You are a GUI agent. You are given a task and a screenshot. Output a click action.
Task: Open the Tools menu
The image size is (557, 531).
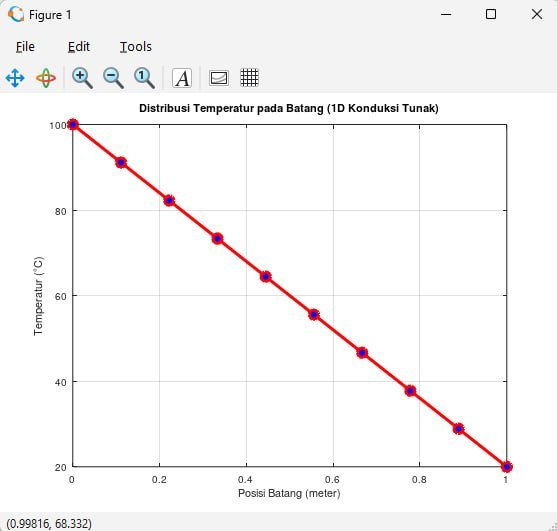pos(136,47)
